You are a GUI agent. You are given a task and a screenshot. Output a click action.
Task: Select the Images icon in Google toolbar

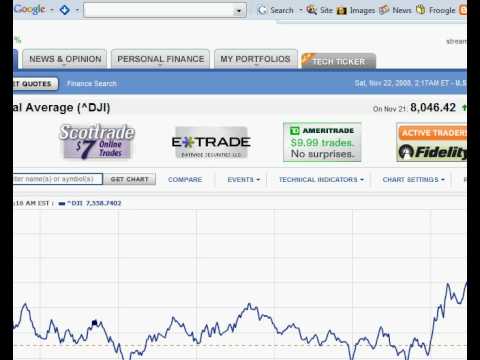pyautogui.click(x=342, y=11)
